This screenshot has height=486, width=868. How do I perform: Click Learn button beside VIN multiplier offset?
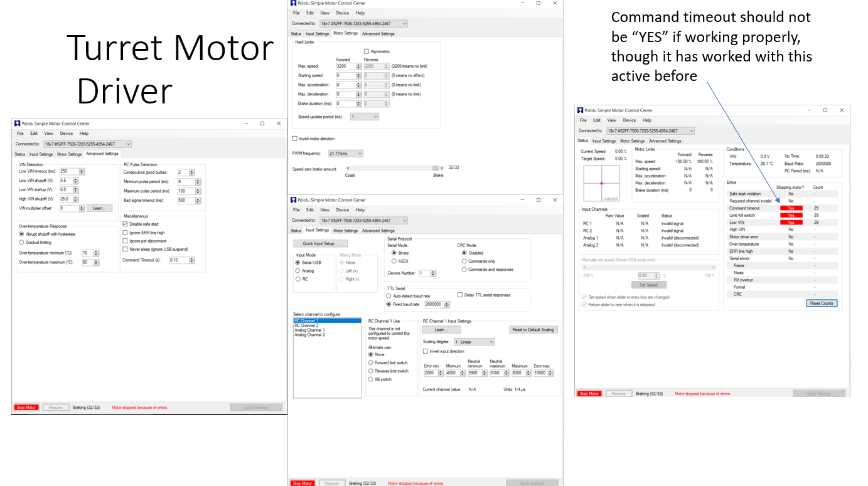pos(99,208)
